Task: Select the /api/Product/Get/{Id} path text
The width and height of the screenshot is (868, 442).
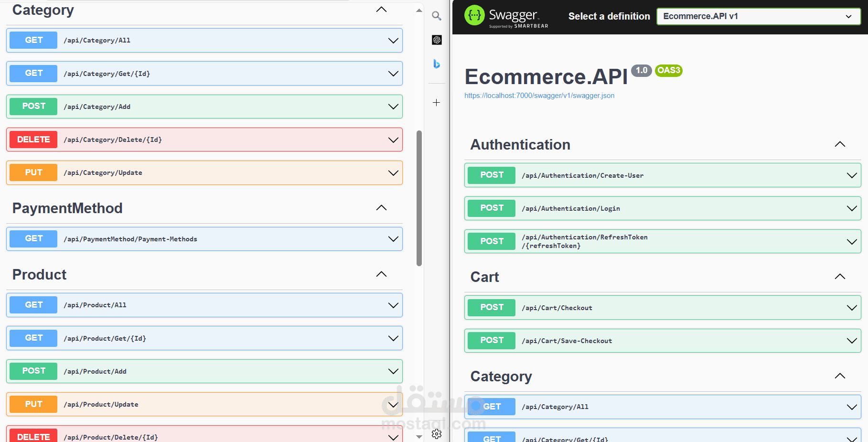Action: [105, 338]
